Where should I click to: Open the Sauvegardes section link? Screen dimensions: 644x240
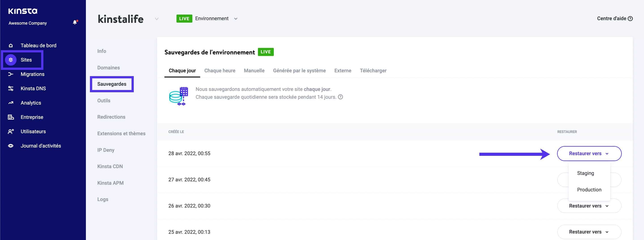(112, 84)
